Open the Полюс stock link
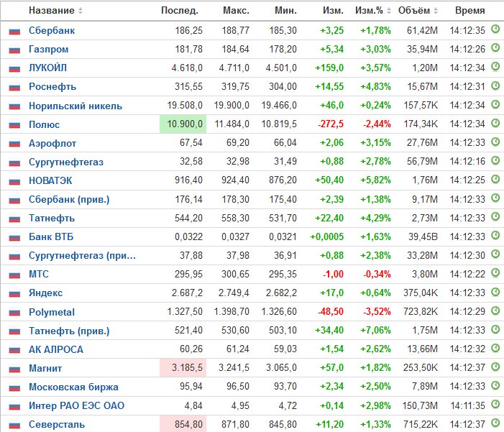 click(45, 124)
